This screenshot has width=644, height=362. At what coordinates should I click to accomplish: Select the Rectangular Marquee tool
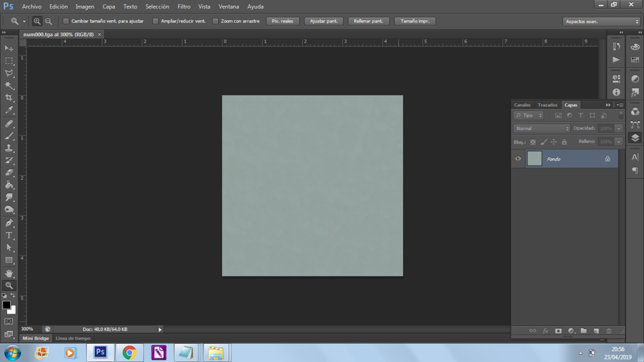(x=9, y=61)
